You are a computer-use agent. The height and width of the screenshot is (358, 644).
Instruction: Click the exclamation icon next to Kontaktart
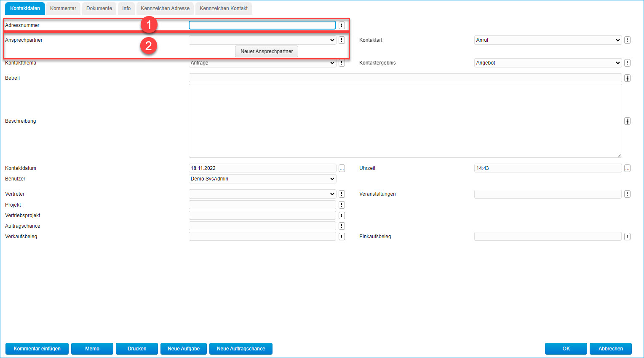(627, 40)
